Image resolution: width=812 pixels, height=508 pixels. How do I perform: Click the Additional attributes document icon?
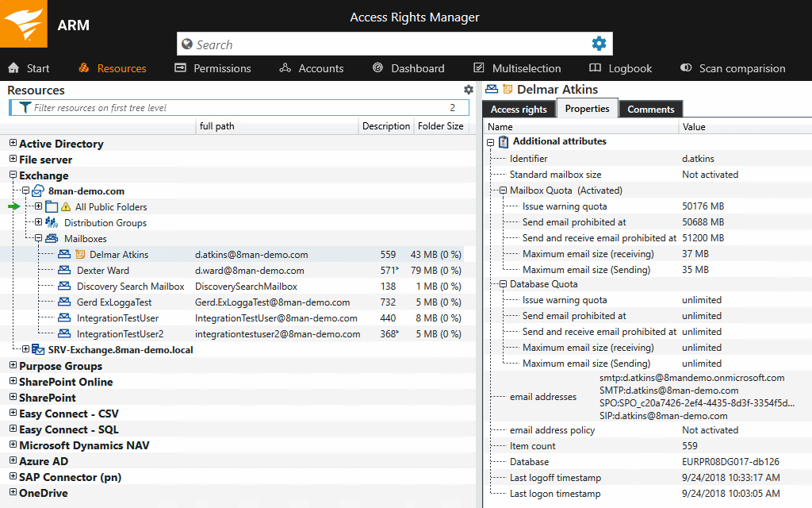coord(504,141)
